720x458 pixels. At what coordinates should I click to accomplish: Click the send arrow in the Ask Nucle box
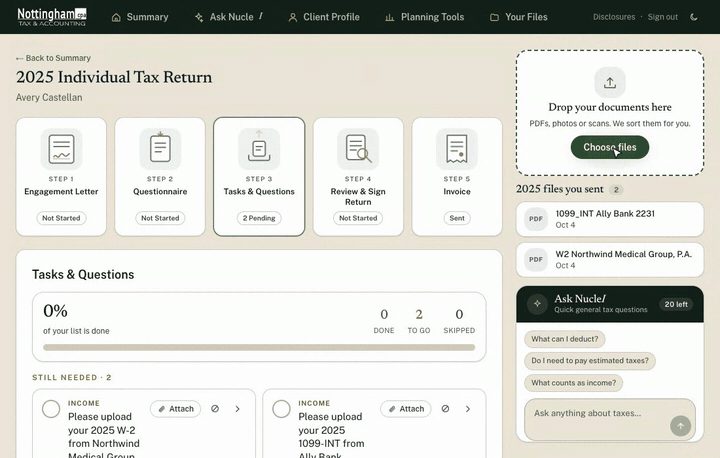coord(680,426)
